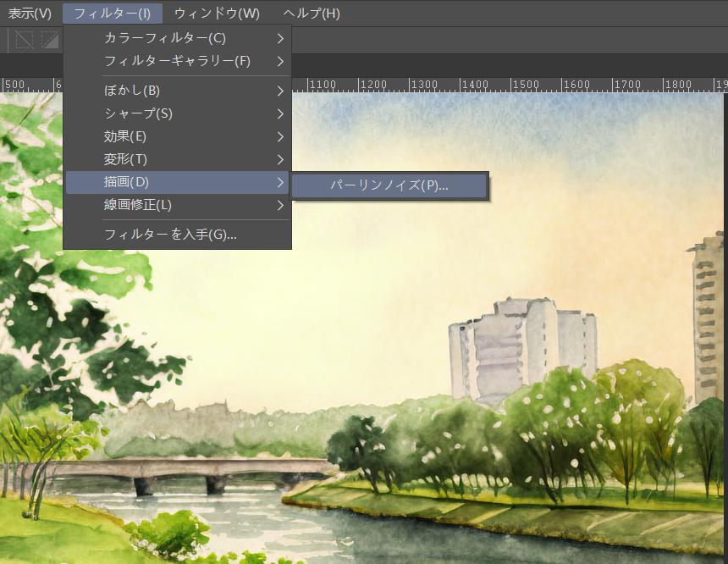Expand the シャープ(S) sharpen submenu
This screenshot has height=564, width=728.
click(x=178, y=113)
